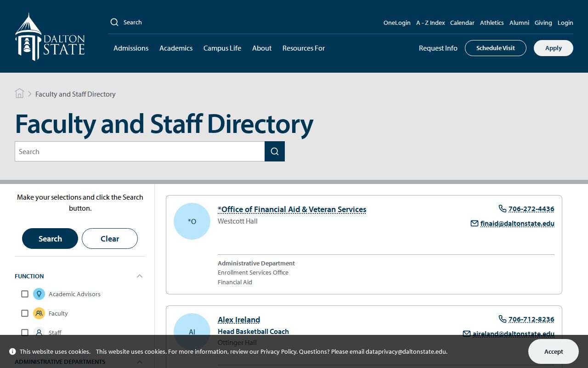The height and width of the screenshot is (368, 588).
Task: Click the AI avatar circle
Action: 192,332
